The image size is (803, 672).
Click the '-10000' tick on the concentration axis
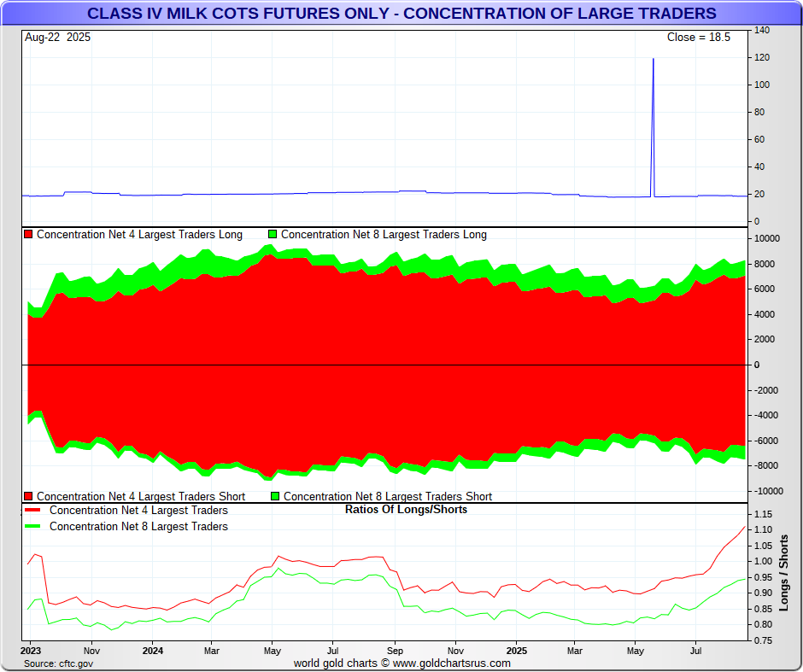tap(768, 491)
